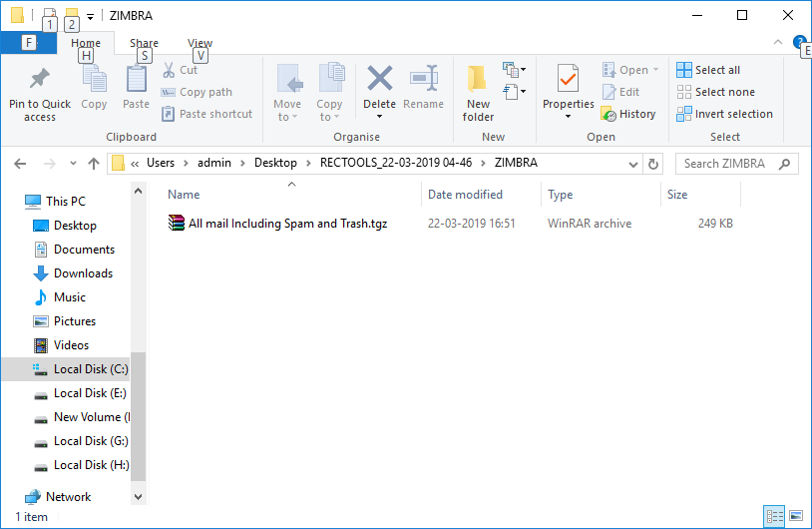Open the Easy access dropdown
The image size is (812, 529).
click(514, 92)
